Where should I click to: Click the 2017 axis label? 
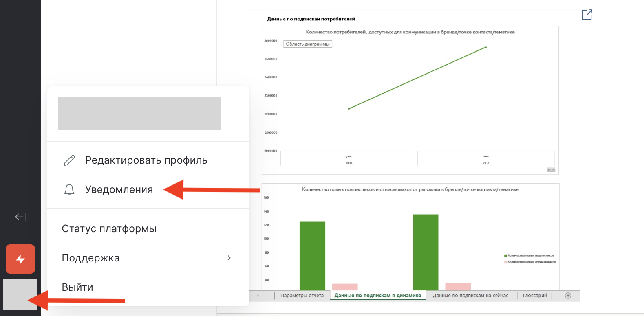[x=486, y=163]
